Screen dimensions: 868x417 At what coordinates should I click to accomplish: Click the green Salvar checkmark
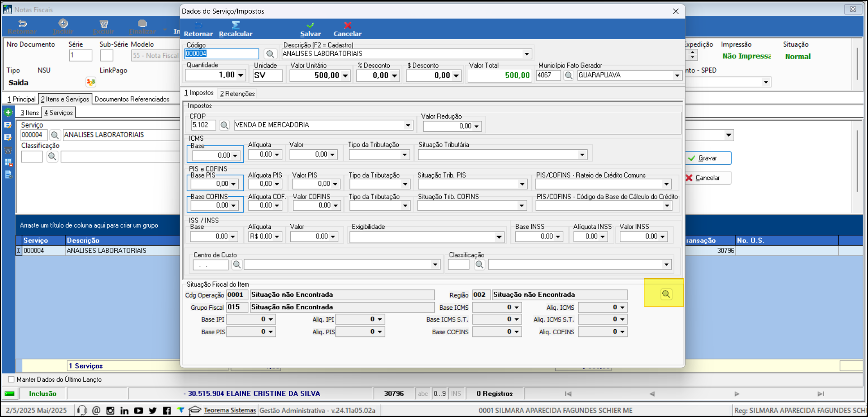click(310, 25)
